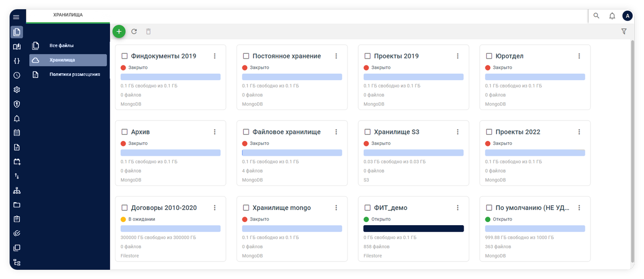Open the kebab menu on Хранилище S3
This screenshot has height=279, width=644.
(457, 132)
